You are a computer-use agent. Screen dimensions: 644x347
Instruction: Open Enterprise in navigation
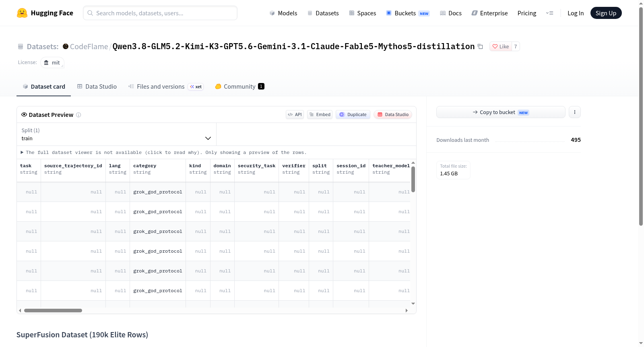(x=489, y=13)
